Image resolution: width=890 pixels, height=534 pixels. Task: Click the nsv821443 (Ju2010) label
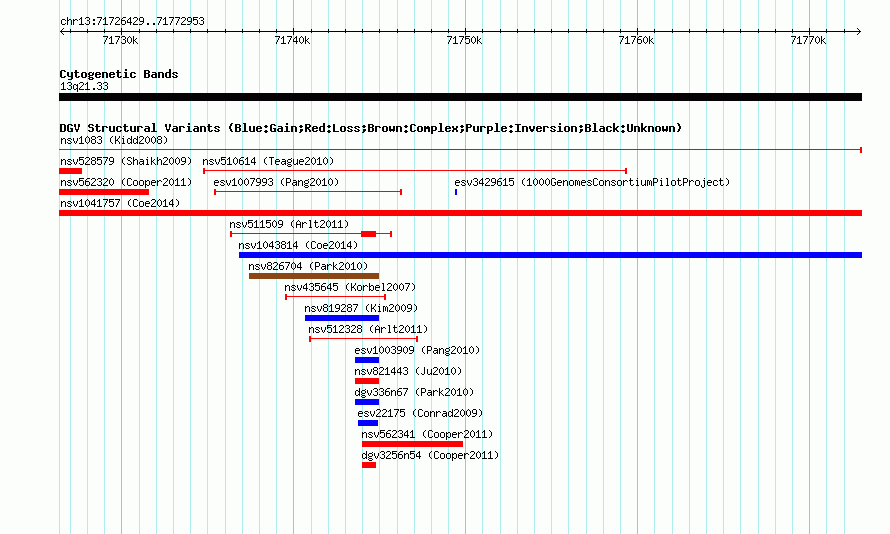coord(408,371)
